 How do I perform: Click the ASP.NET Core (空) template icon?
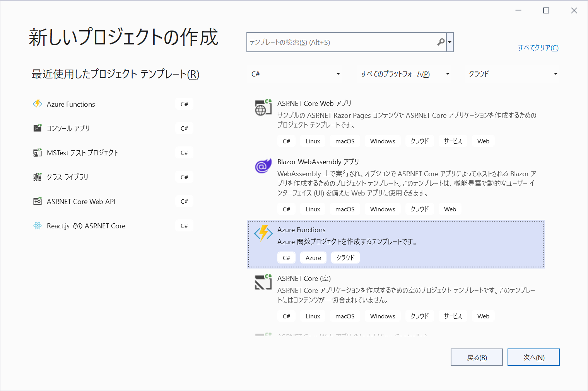click(x=263, y=282)
